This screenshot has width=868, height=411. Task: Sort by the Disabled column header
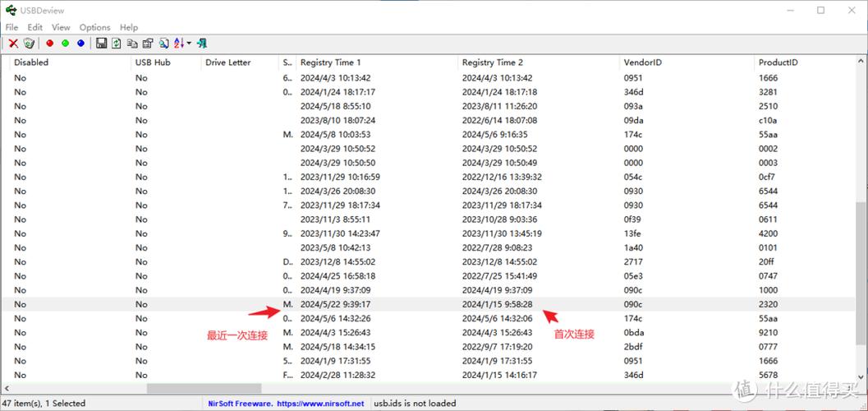[x=70, y=62]
